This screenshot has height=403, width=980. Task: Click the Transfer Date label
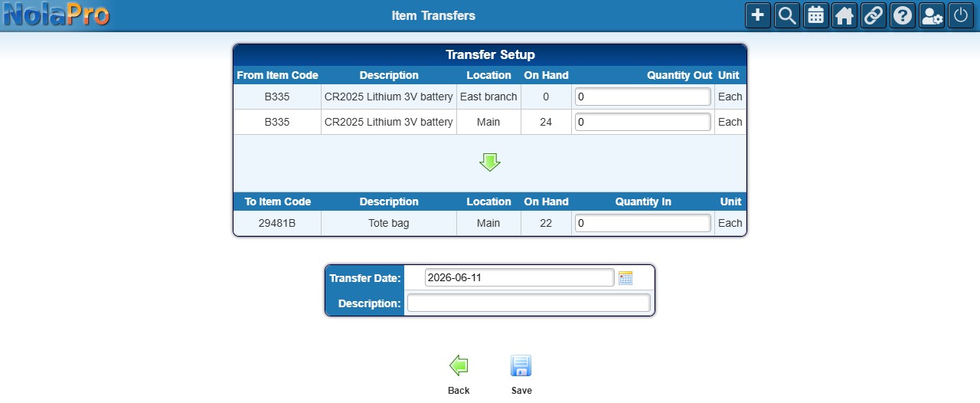click(365, 278)
